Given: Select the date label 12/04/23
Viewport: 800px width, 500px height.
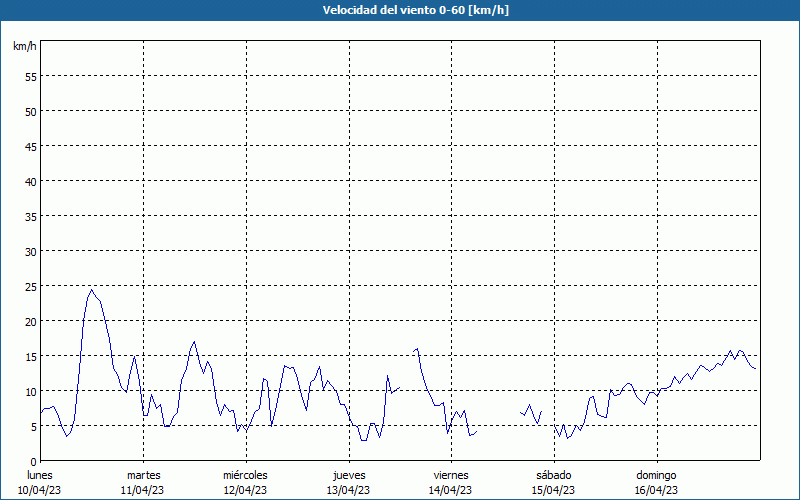Looking at the screenshot, I should [245, 490].
